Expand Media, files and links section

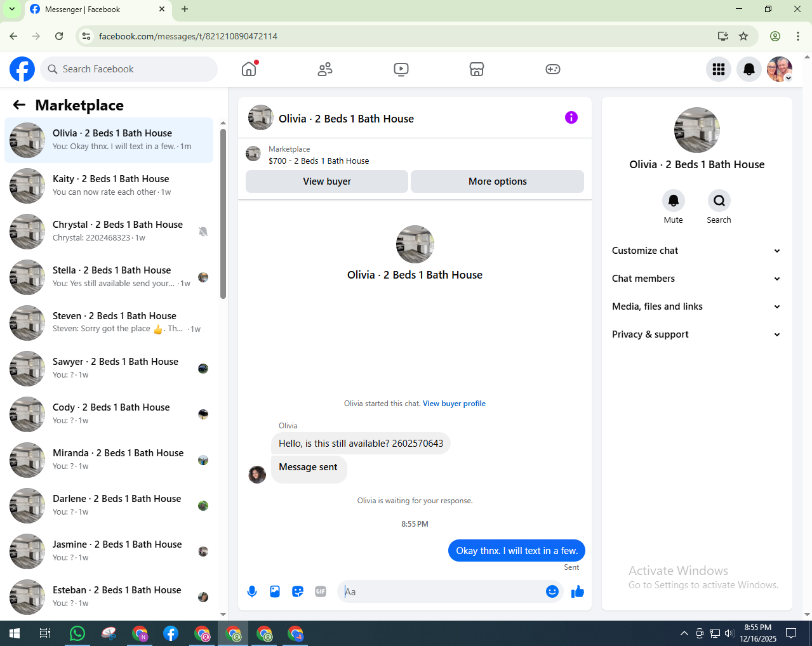click(x=696, y=307)
